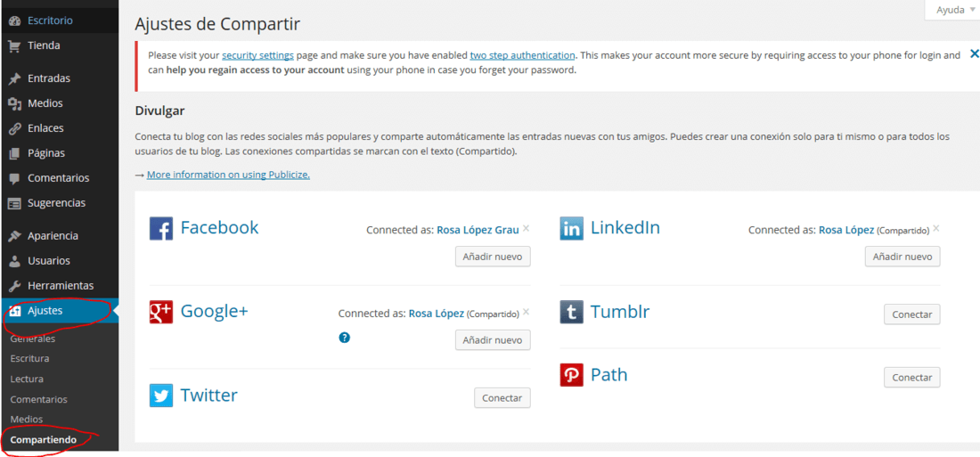
Task: Click the Twitter bird icon
Action: point(161,396)
